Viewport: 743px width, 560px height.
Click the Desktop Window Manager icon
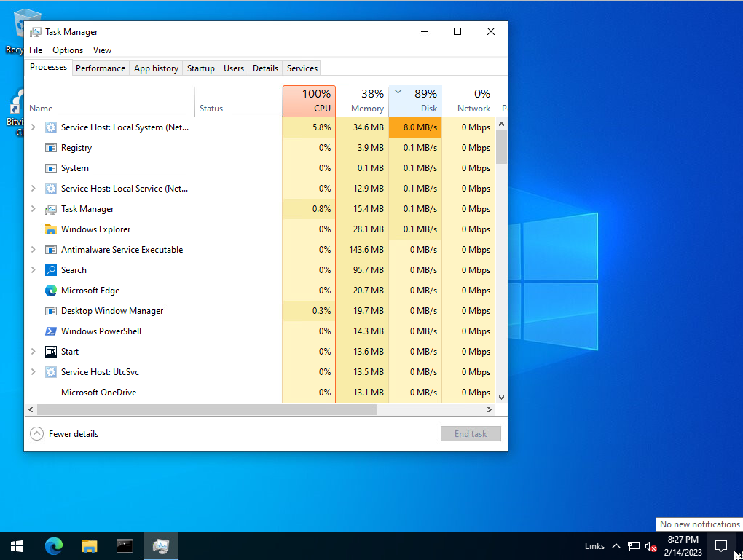(51, 311)
